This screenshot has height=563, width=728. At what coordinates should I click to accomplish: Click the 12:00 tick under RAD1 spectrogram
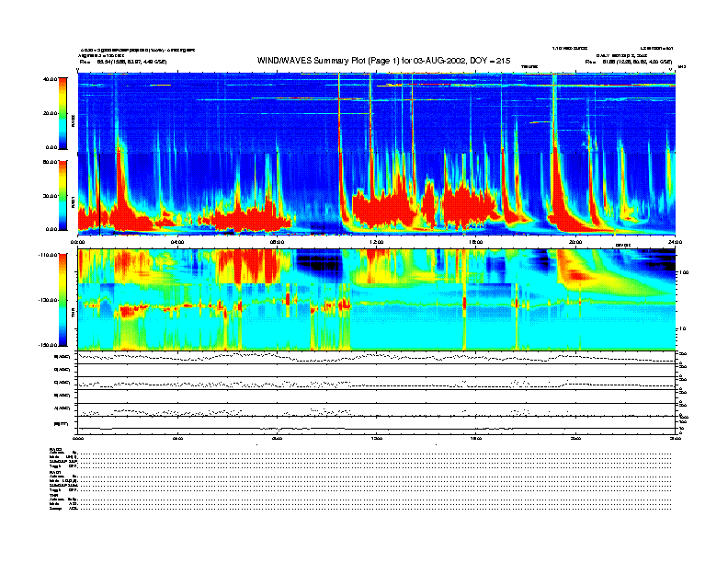[377, 242]
